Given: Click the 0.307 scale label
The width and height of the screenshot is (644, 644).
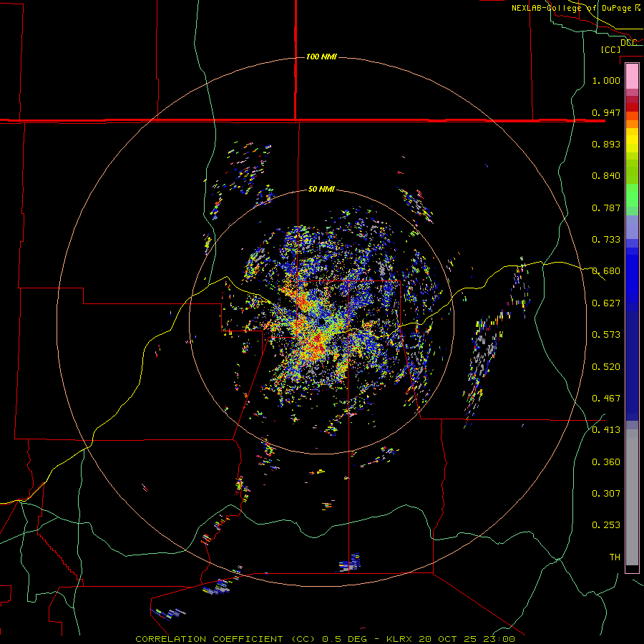Looking at the screenshot, I should point(606,494).
